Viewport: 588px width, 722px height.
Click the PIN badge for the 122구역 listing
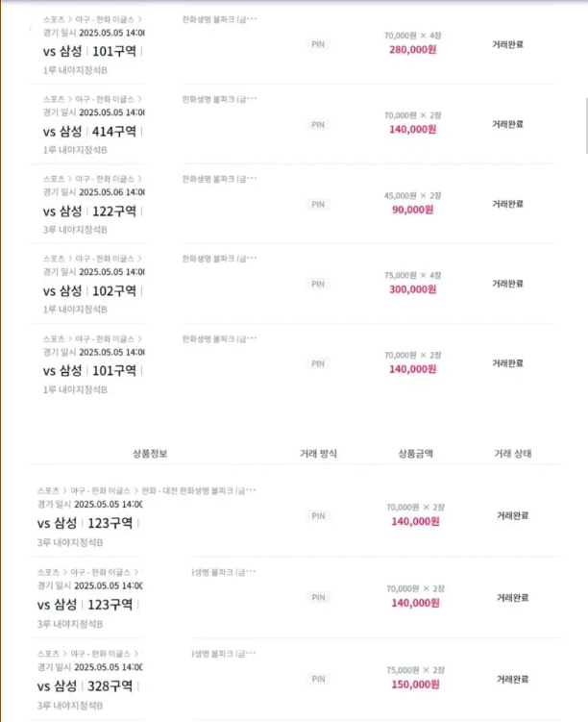tap(318, 204)
